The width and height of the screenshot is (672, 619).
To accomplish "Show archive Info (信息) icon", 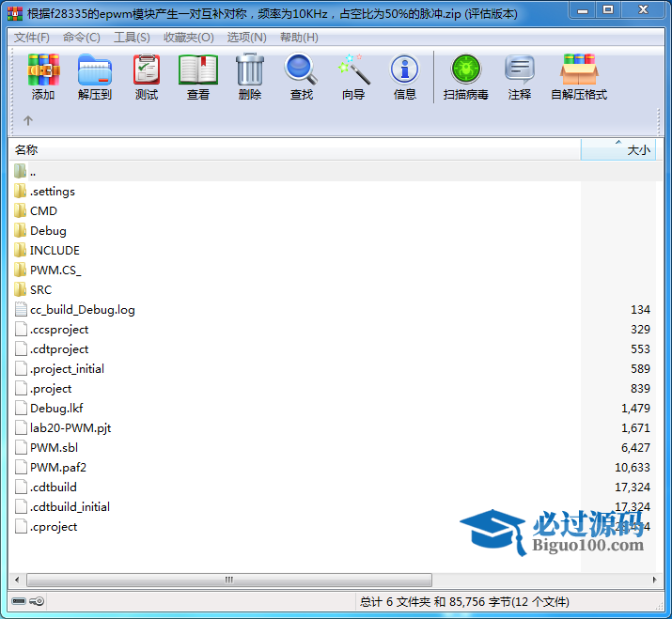I will coord(405,77).
